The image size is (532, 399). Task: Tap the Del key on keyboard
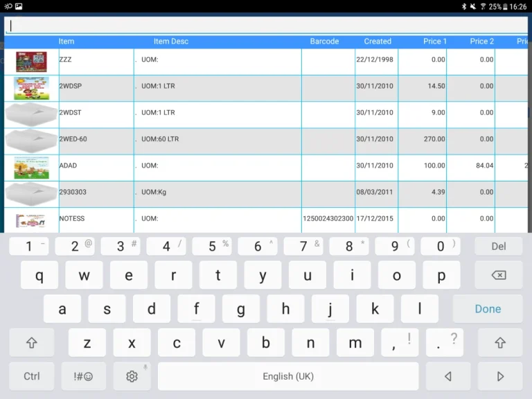coord(499,247)
